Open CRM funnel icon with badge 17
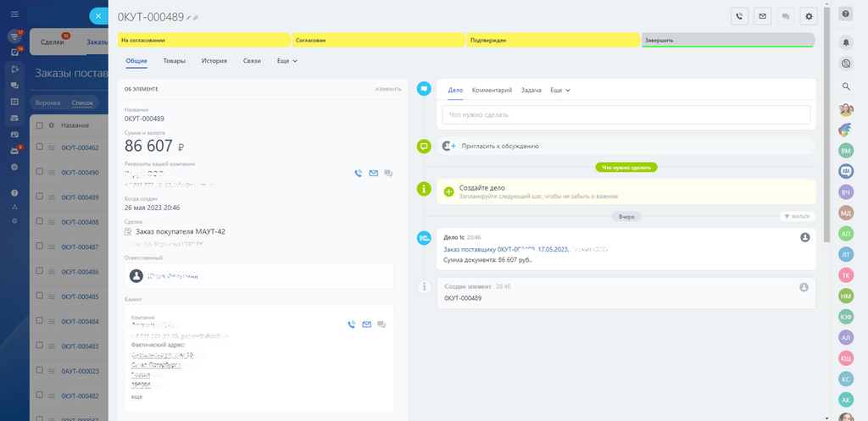Viewport: 868px width, 421px height. (x=14, y=37)
